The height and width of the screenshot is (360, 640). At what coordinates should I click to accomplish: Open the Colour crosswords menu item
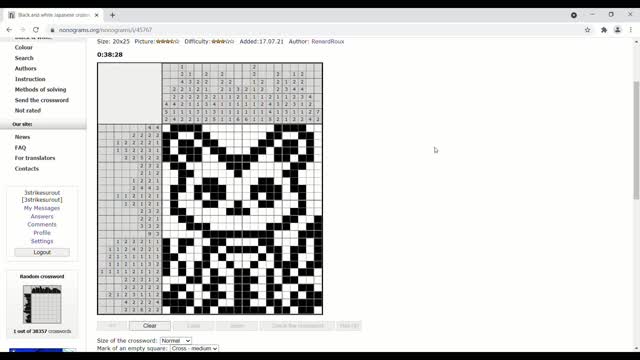point(24,47)
